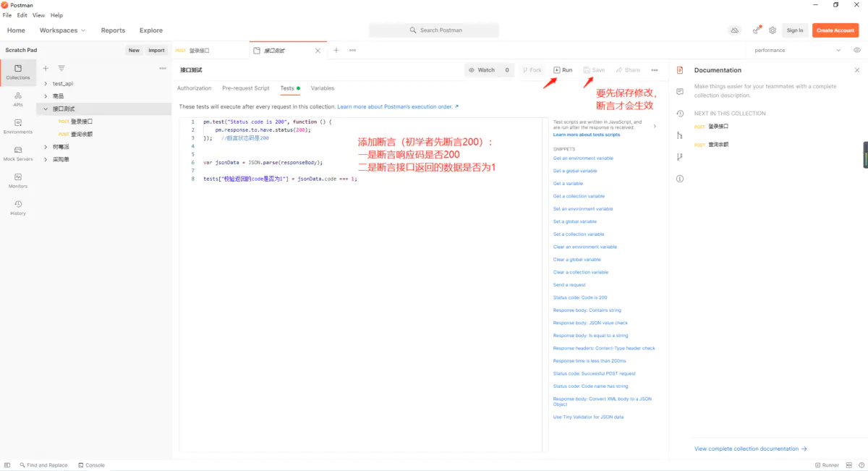Viewport: 868px width, 471px height.
Task: Click the environment quick look eye icon
Action: coord(856,51)
